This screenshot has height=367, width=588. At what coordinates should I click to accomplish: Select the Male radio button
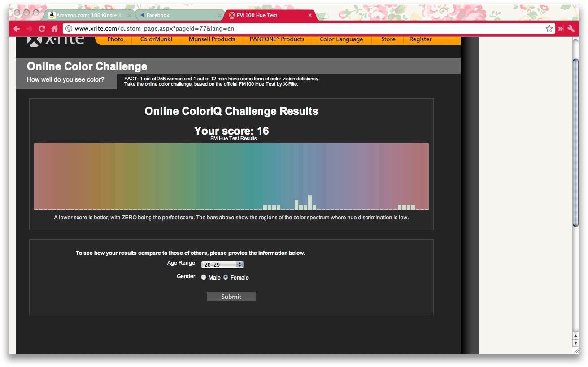click(204, 277)
